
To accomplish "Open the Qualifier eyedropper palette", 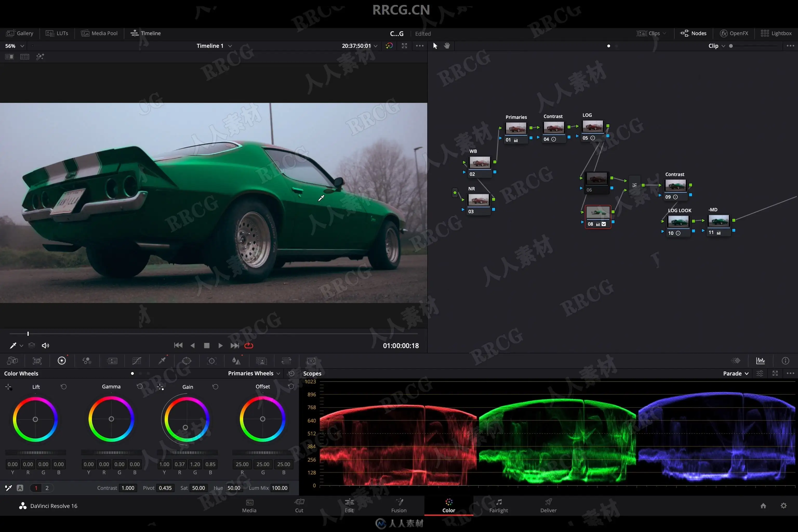I will point(162,361).
